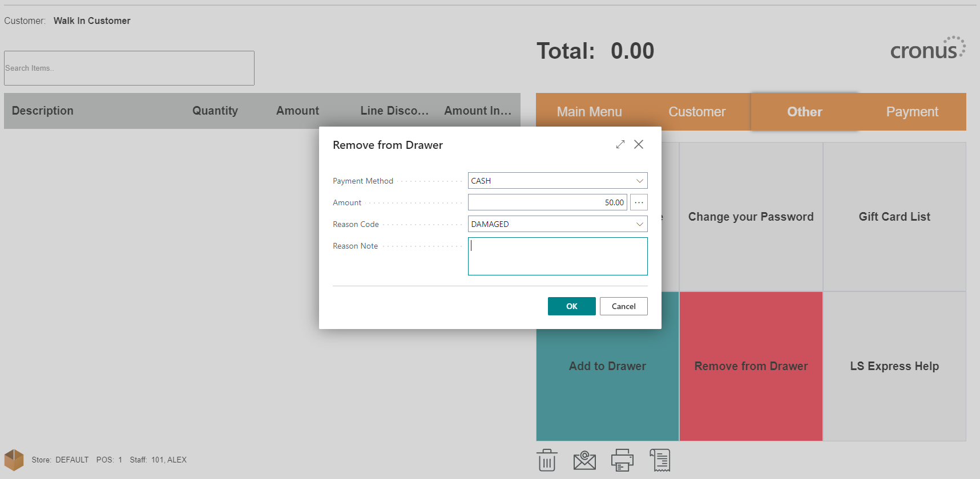Click the LS Express Help tile

coord(894,366)
